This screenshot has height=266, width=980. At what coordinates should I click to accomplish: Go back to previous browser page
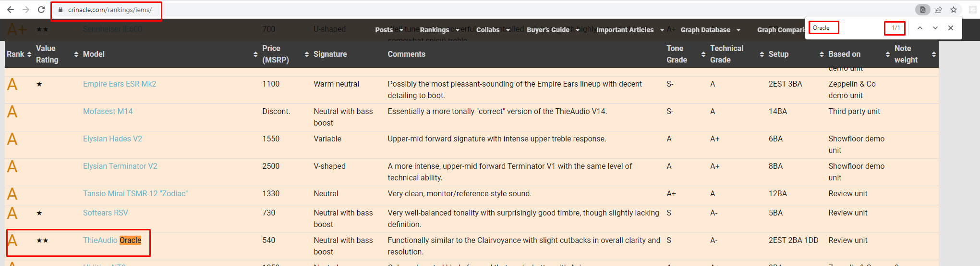coord(11,10)
